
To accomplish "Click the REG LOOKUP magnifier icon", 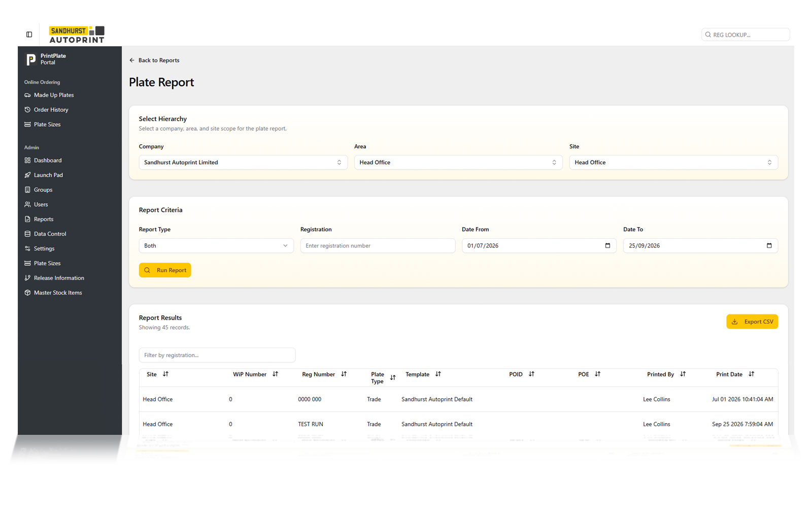I will click(x=708, y=35).
